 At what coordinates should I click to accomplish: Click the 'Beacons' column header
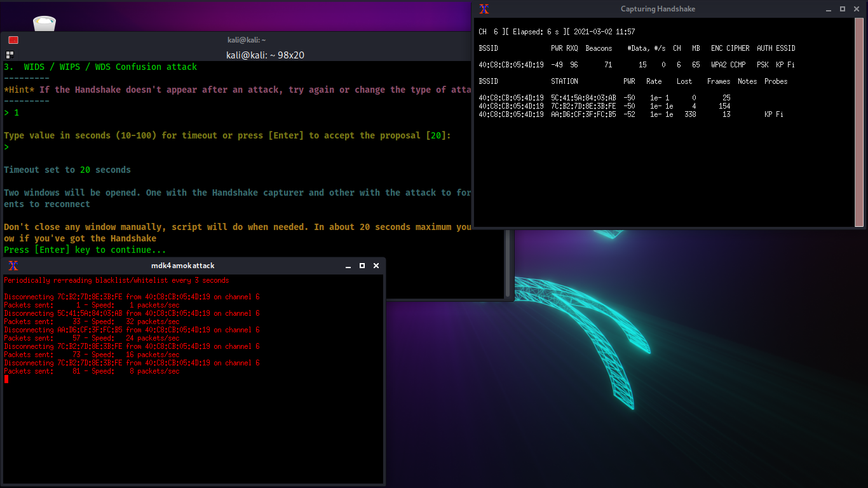599,48
